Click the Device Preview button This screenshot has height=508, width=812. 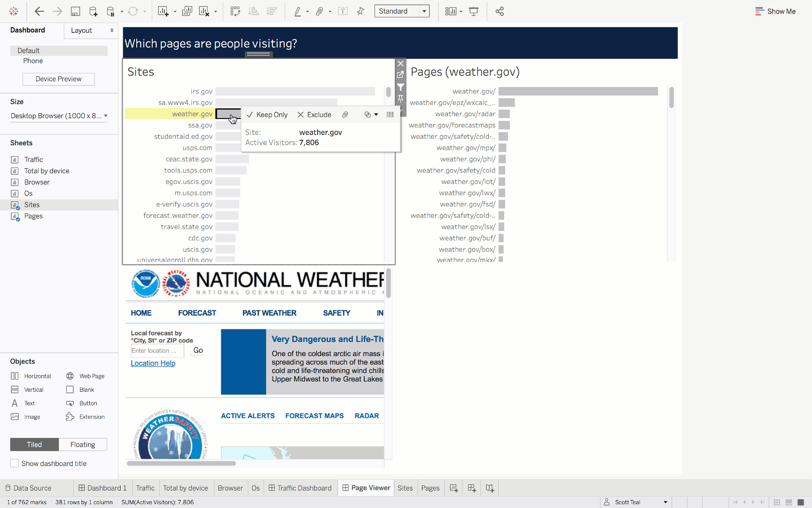click(59, 79)
